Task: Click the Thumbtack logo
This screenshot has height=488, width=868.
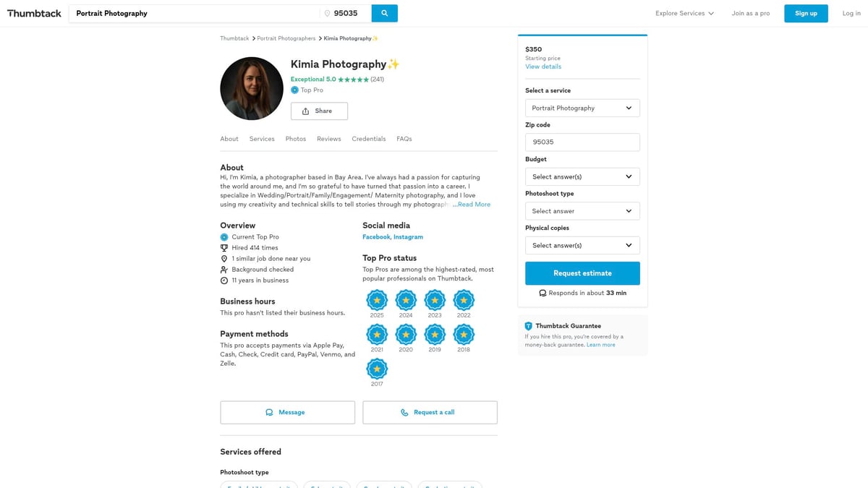Action: (x=34, y=13)
